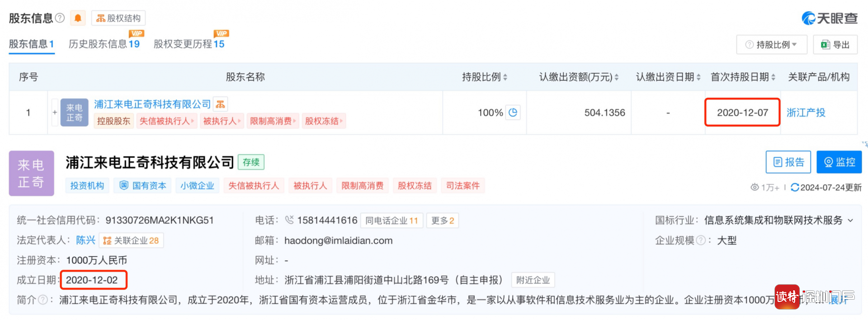Viewport: 868px width, 320px height.
Task: Click the 来电正奇 logo in shareholder row
Action: click(x=74, y=112)
